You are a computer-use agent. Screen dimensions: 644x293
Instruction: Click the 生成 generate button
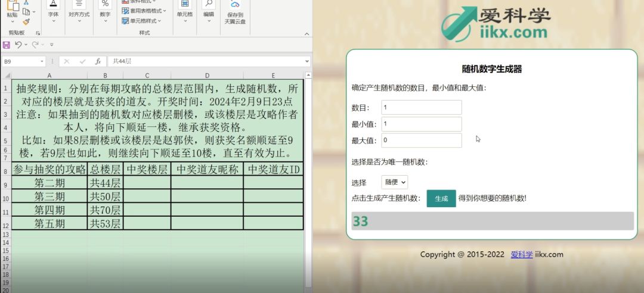pyautogui.click(x=441, y=199)
